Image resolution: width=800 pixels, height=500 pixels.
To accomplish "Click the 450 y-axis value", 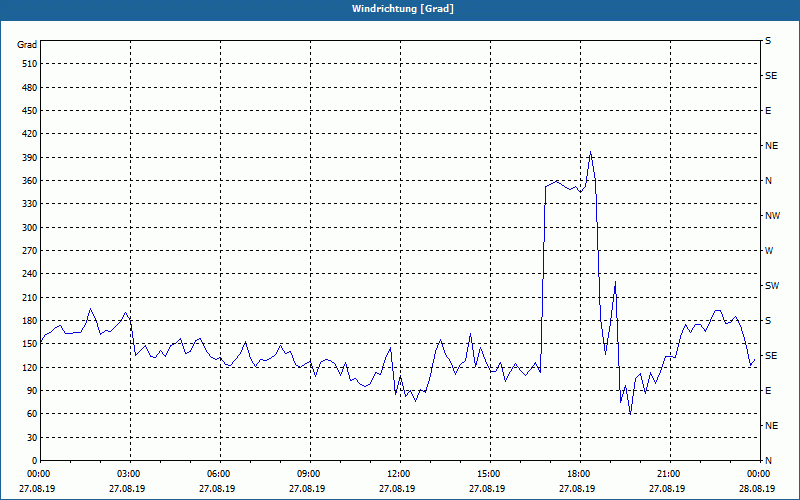I will pyautogui.click(x=30, y=111).
